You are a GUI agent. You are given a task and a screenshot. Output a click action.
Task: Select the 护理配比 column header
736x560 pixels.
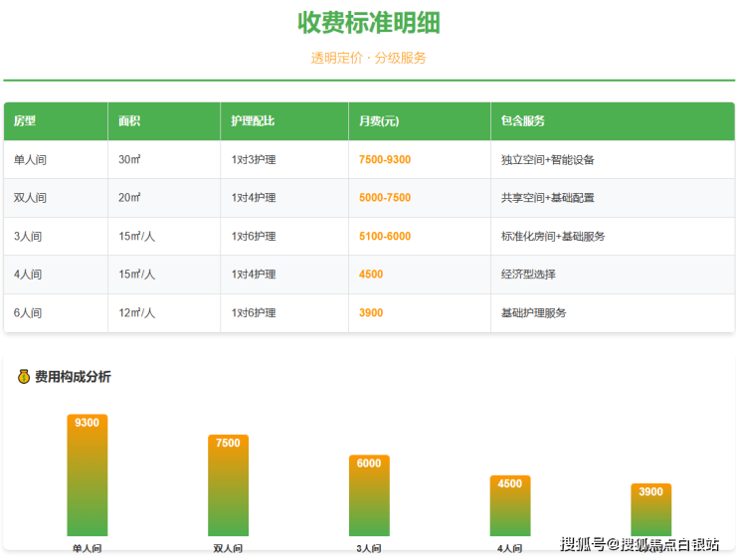pyautogui.click(x=253, y=121)
